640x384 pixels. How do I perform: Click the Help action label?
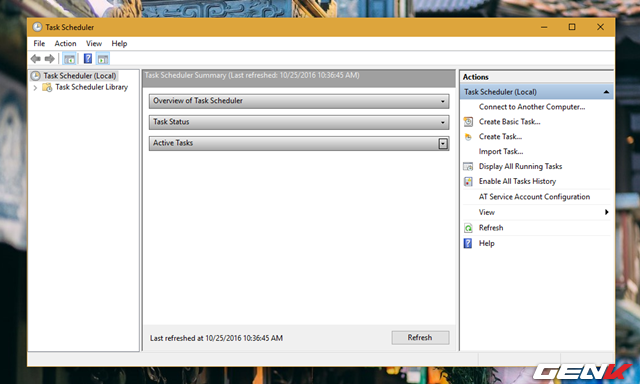pos(487,243)
